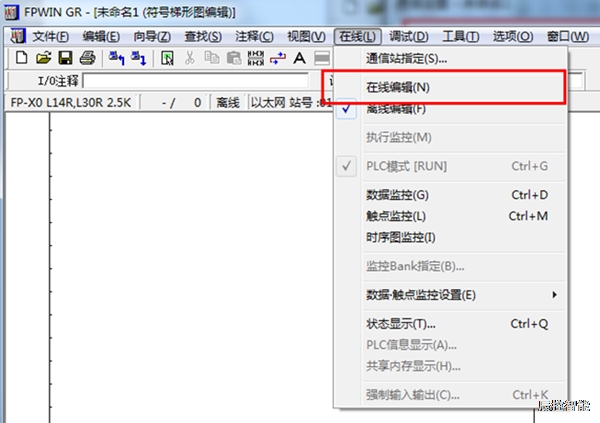Click 时序图监控(I) menu entry
Viewport: 600px width, 423px height.
point(401,237)
